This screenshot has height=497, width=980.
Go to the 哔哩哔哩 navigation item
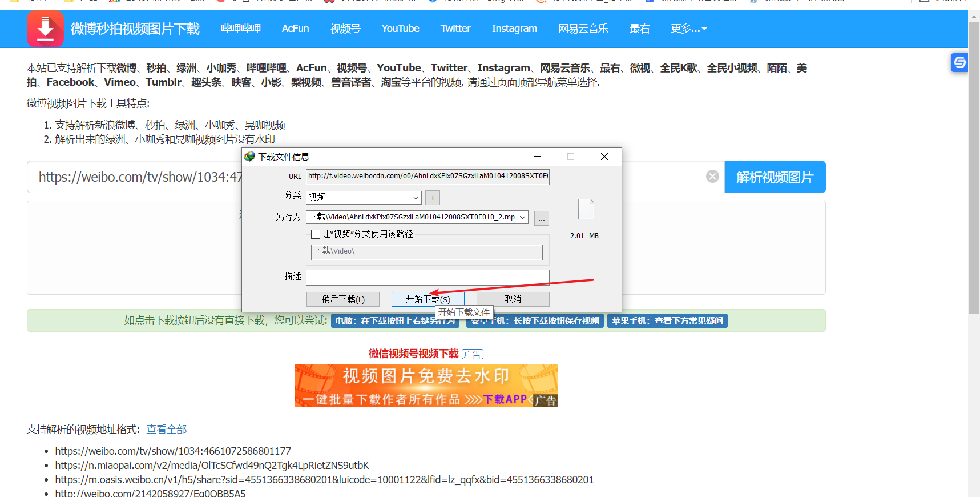pyautogui.click(x=241, y=29)
